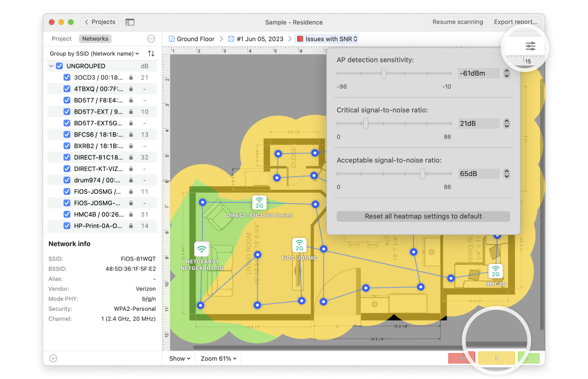This screenshot has height=379, width=588.
Task: Select the DIRECT-81C1860 Series access point icon
Action: pyautogui.click(x=259, y=203)
